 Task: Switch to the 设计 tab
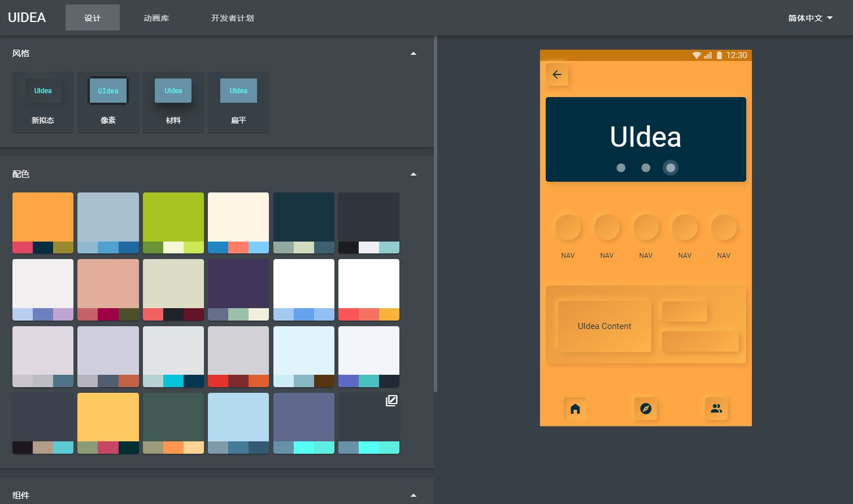click(93, 18)
